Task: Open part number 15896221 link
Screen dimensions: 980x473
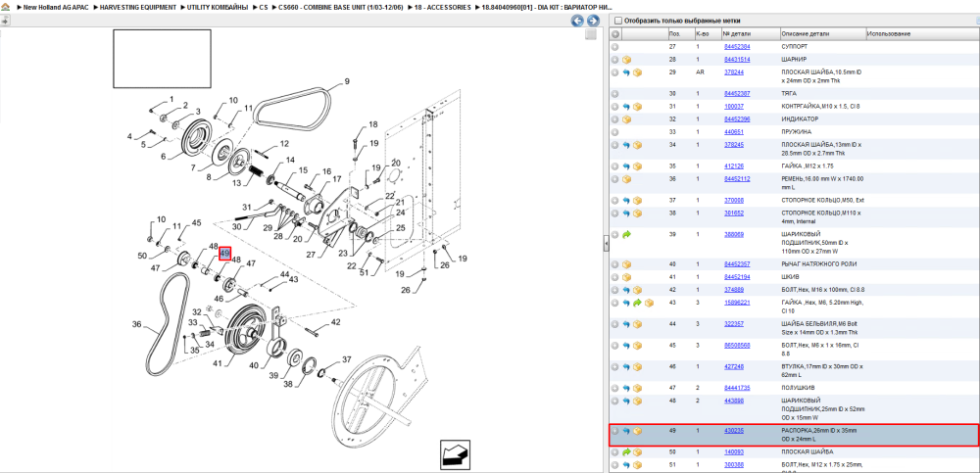Action: click(737, 303)
